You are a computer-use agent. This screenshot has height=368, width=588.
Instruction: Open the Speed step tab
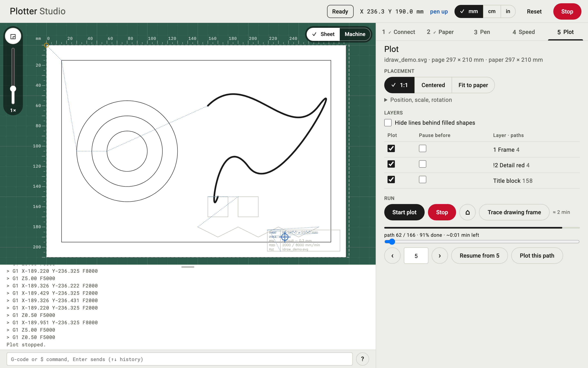pyautogui.click(x=524, y=32)
